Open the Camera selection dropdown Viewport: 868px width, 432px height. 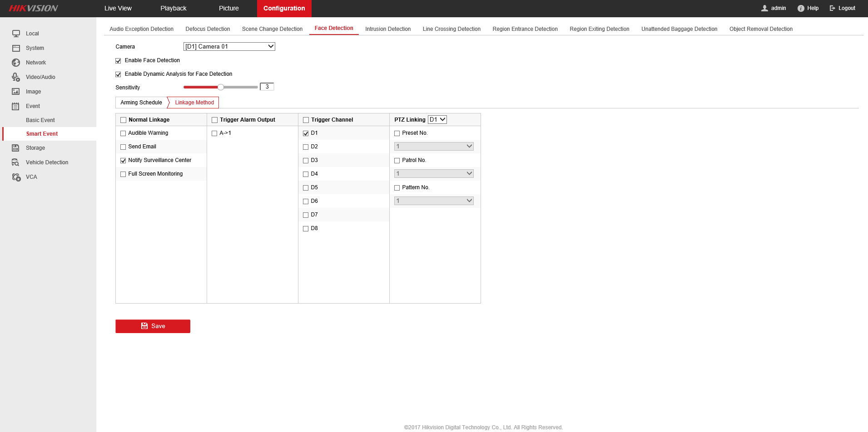(x=229, y=47)
